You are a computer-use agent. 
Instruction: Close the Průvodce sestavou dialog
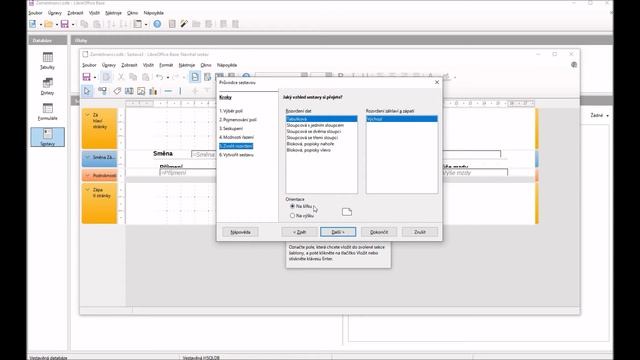[x=437, y=82]
